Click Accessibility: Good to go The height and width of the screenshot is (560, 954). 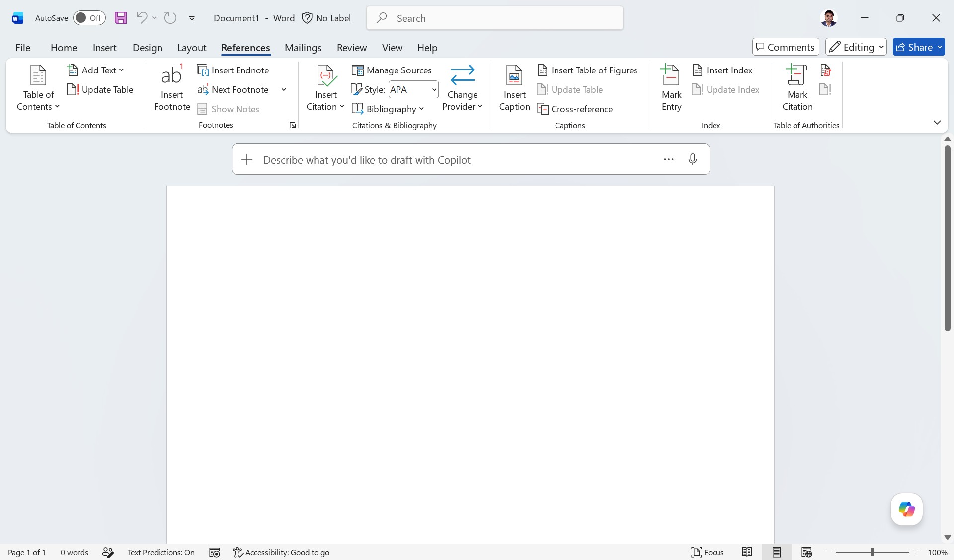point(281,552)
